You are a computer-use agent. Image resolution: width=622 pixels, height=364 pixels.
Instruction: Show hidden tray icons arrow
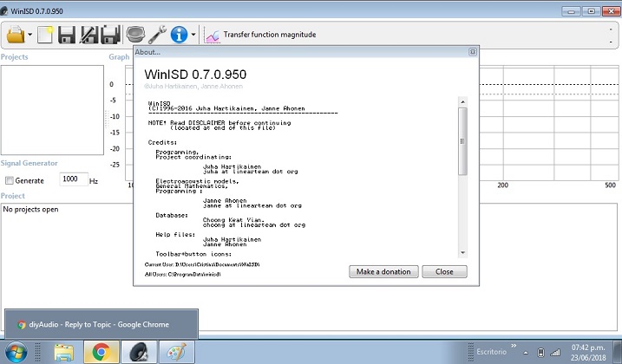[526, 353]
